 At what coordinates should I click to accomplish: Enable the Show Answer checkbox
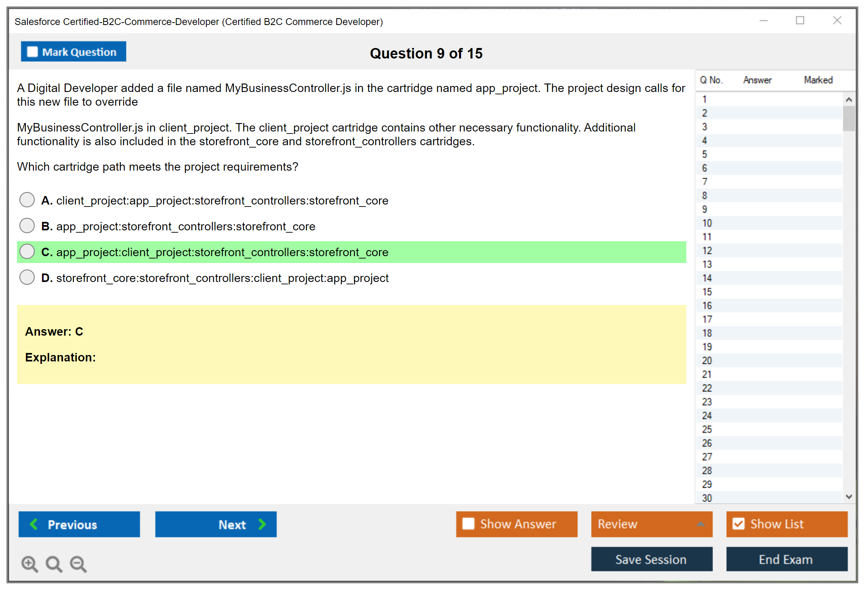click(x=468, y=524)
